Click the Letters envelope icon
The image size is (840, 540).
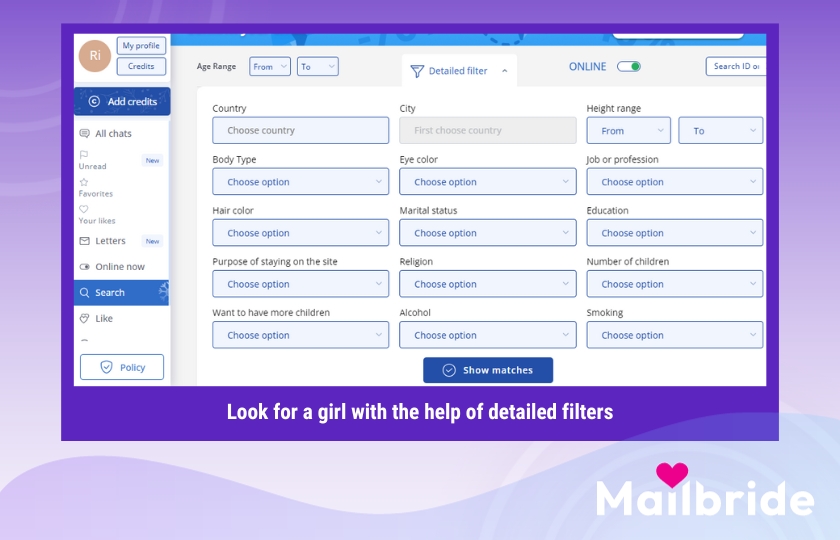click(85, 241)
